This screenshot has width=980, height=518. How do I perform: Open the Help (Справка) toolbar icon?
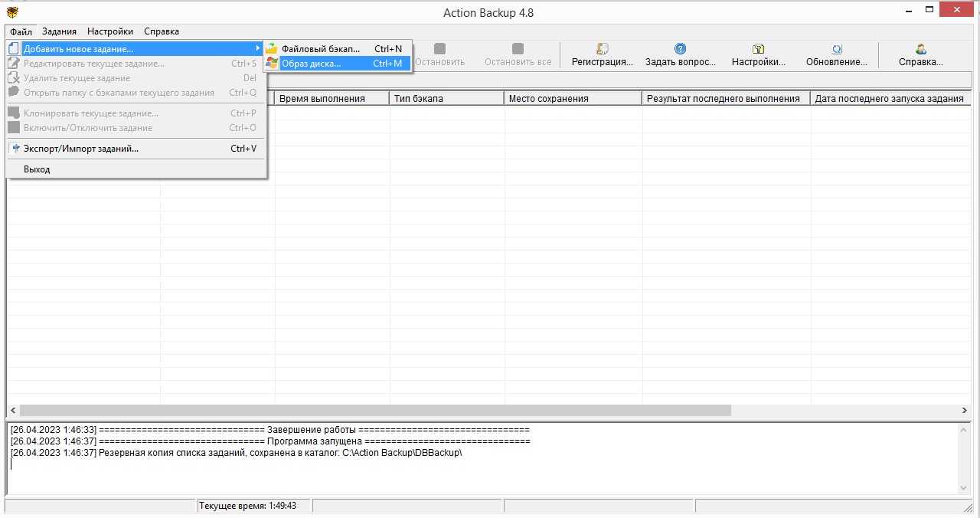point(920,49)
